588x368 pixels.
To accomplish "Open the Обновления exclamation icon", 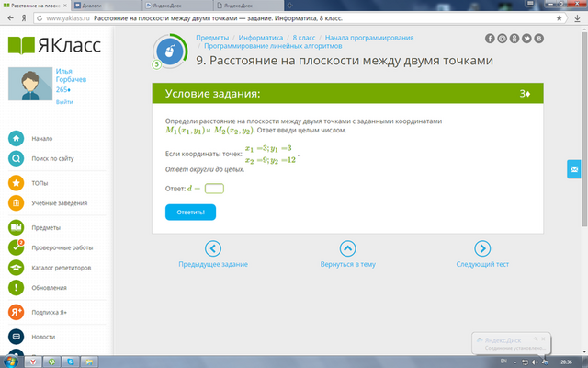I will 17,288.
